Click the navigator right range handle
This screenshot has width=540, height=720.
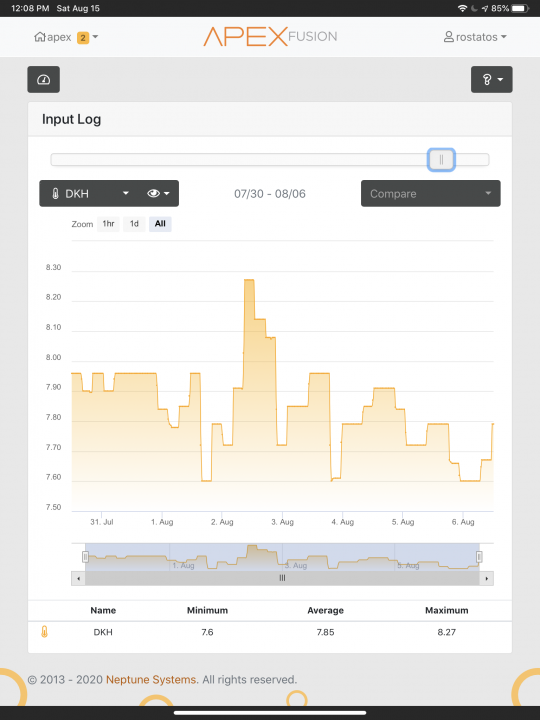[x=479, y=557]
